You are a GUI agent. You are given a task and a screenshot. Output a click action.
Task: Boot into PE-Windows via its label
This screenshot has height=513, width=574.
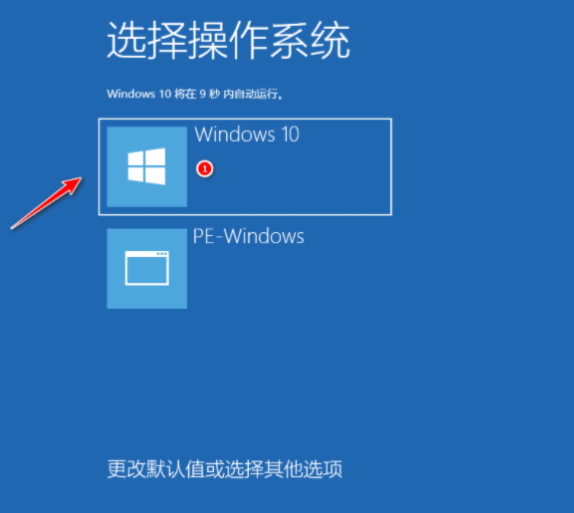click(x=249, y=236)
